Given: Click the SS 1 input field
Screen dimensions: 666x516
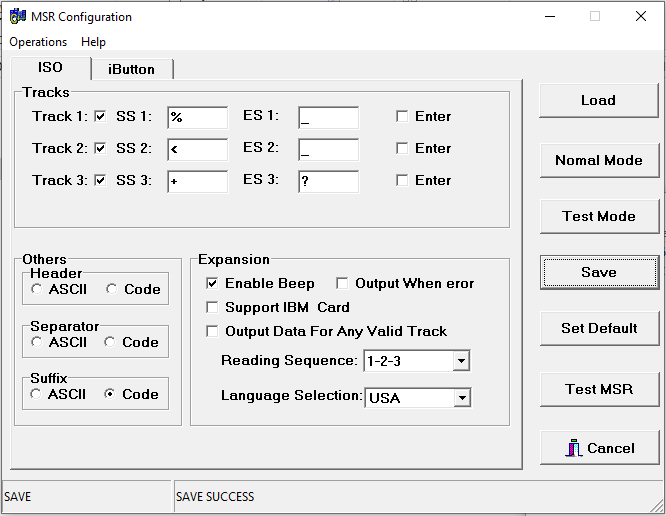Looking at the screenshot, I should pyautogui.click(x=197, y=117).
